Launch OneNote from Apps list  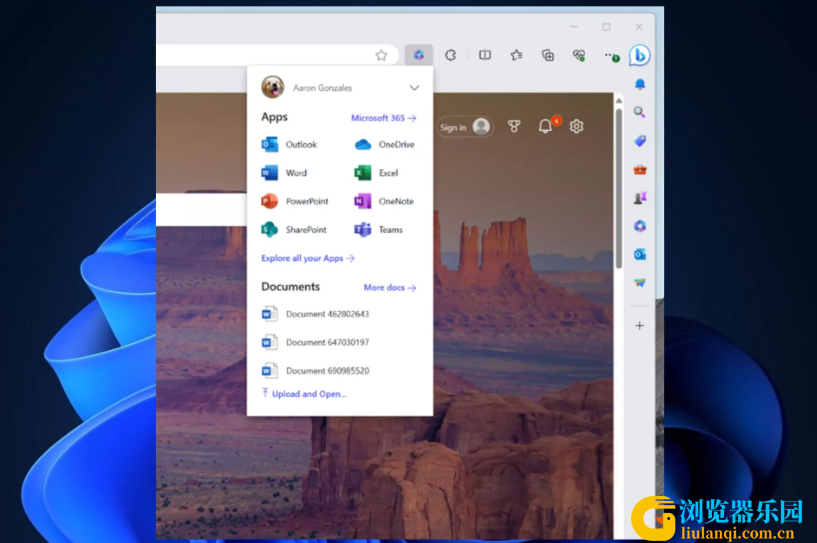tap(384, 201)
